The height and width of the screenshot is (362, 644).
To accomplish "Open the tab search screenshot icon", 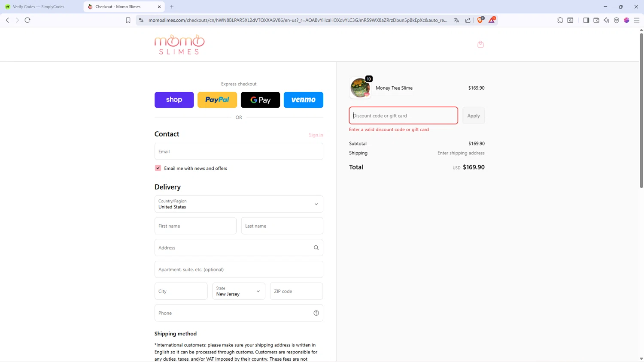I will pyautogui.click(x=570, y=20).
